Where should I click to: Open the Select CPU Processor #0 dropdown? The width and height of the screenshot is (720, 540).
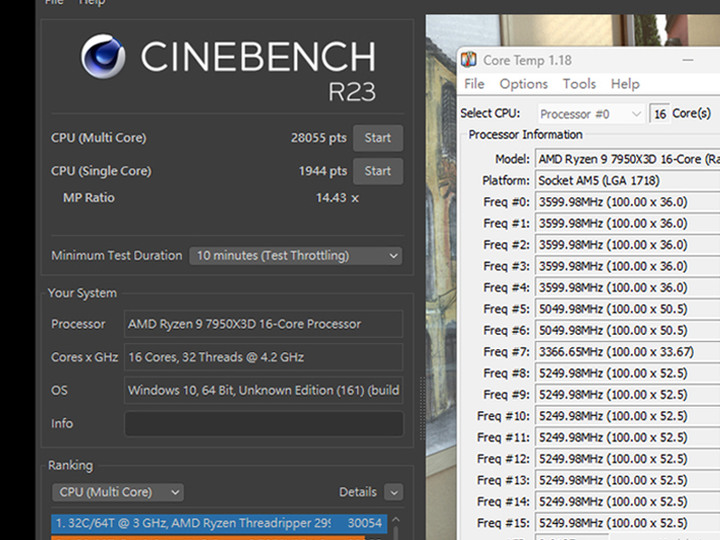(591, 113)
